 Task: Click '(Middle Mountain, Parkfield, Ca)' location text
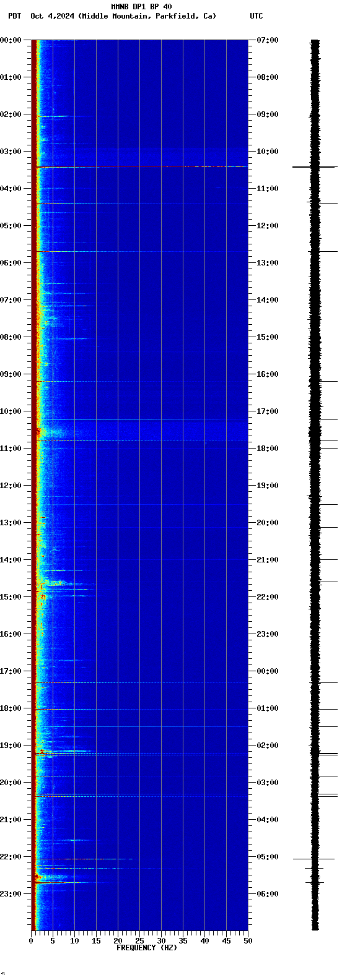[x=147, y=16]
